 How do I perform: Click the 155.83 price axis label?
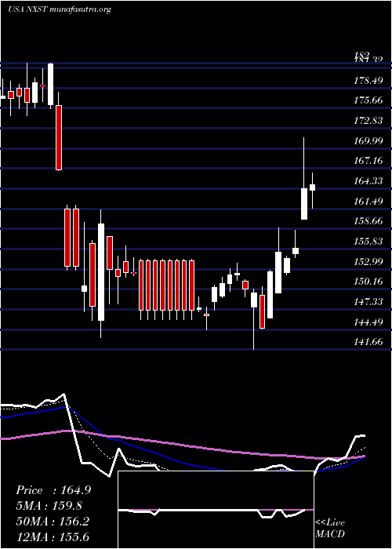tap(368, 242)
